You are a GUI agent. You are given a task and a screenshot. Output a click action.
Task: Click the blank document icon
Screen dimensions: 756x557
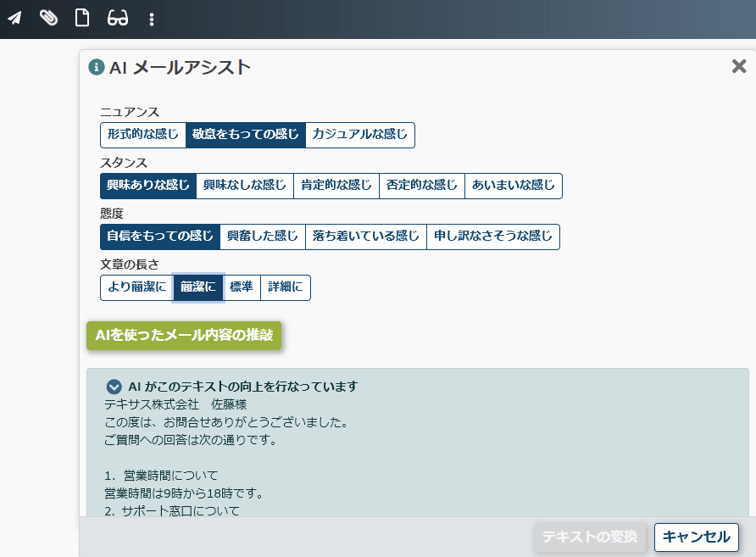click(x=82, y=18)
